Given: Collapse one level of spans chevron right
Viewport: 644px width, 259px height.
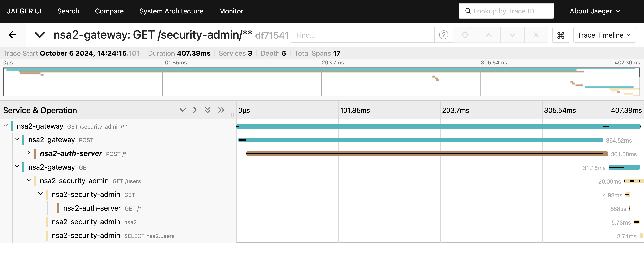Looking at the screenshot, I should pos(195,110).
